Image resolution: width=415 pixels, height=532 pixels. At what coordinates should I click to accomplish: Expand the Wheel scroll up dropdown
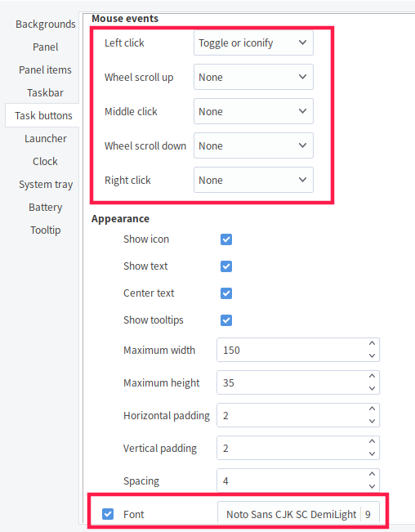[253, 77]
